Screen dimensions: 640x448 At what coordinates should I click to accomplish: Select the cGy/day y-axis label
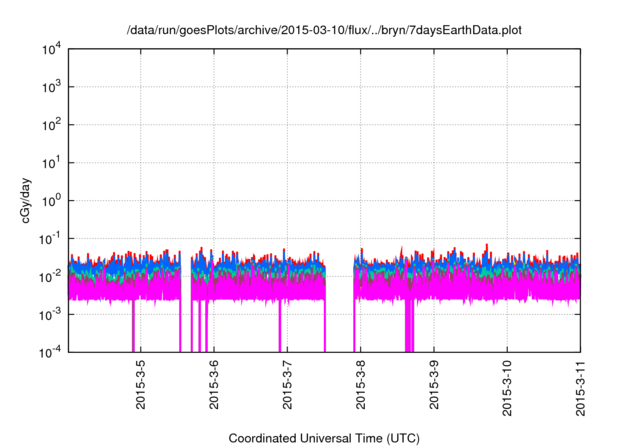coord(25,200)
